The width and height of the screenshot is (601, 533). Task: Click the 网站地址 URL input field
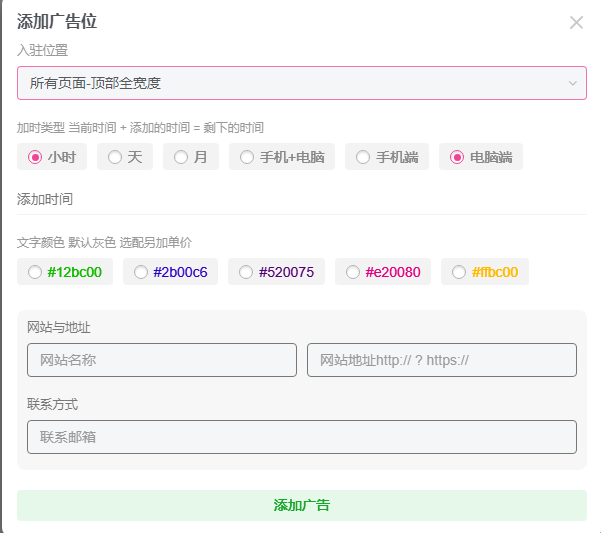tap(441, 360)
